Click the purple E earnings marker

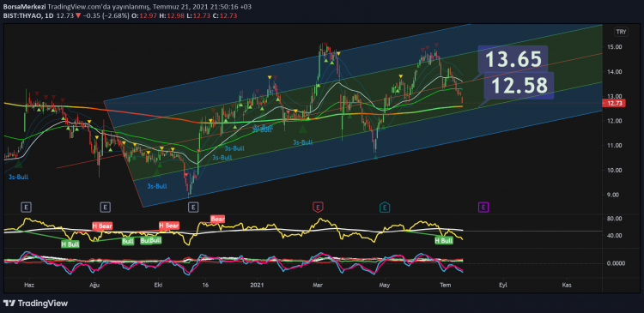(483, 208)
